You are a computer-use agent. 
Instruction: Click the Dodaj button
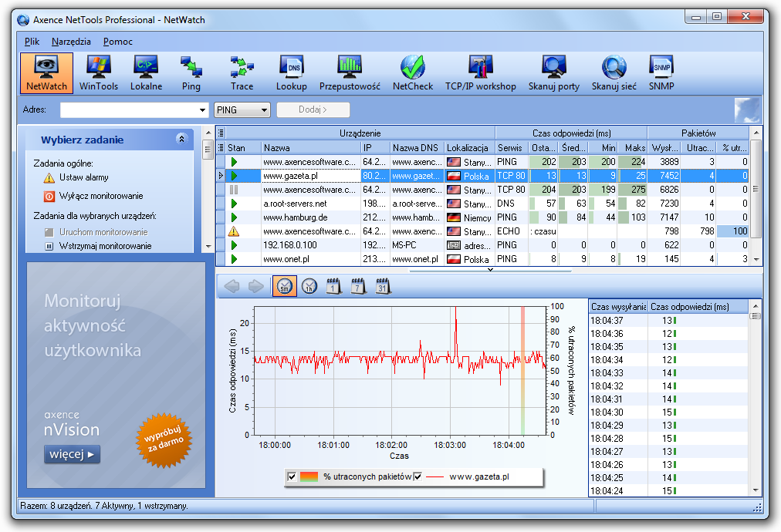coord(313,110)
